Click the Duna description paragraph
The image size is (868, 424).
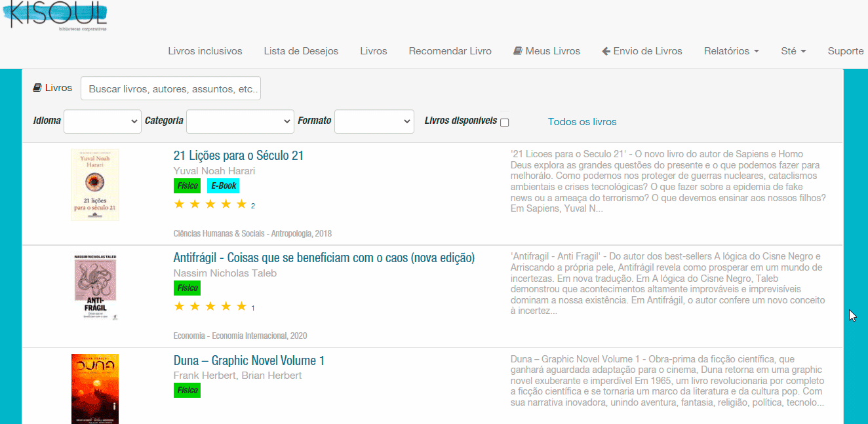667,381
